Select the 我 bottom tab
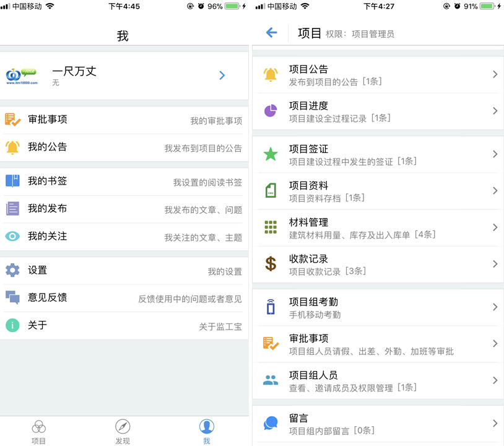504x446 pixels. point(207,432)
